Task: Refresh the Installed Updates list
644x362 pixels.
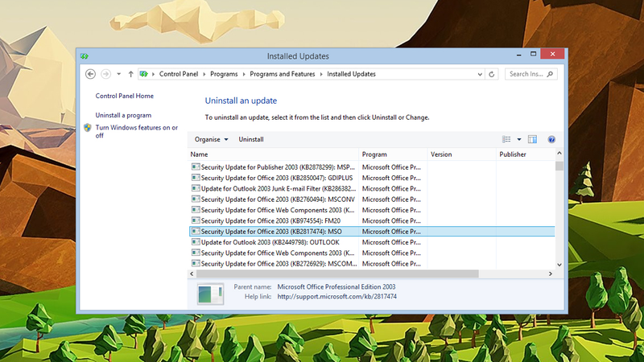Action: pos(492,74)
